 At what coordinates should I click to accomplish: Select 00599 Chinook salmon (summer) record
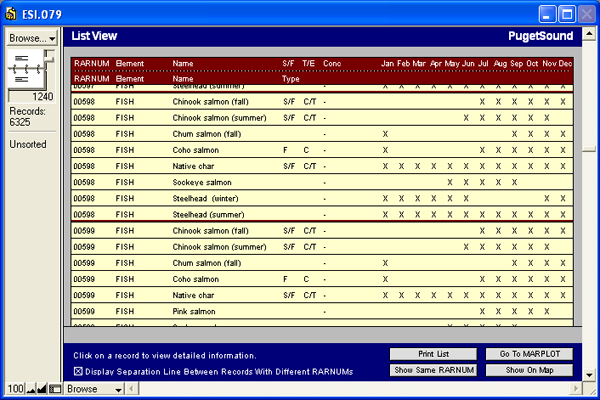point(322,247)
